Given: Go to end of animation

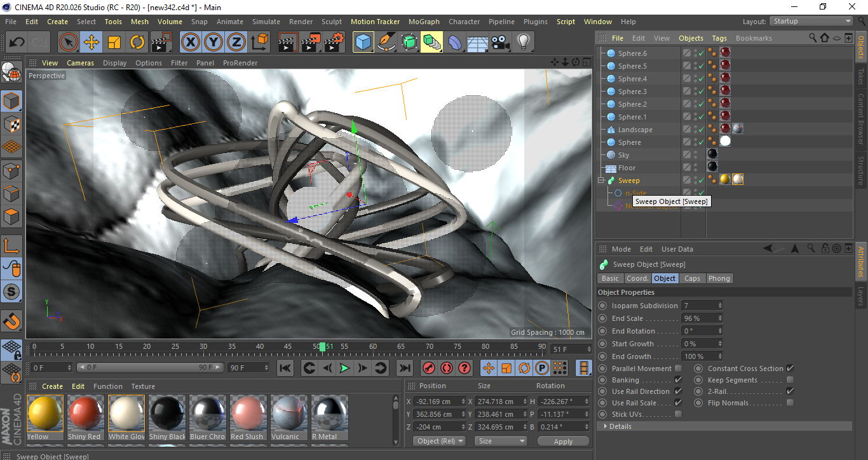Looking at the screenshot, I should click(x=404, y=368).
